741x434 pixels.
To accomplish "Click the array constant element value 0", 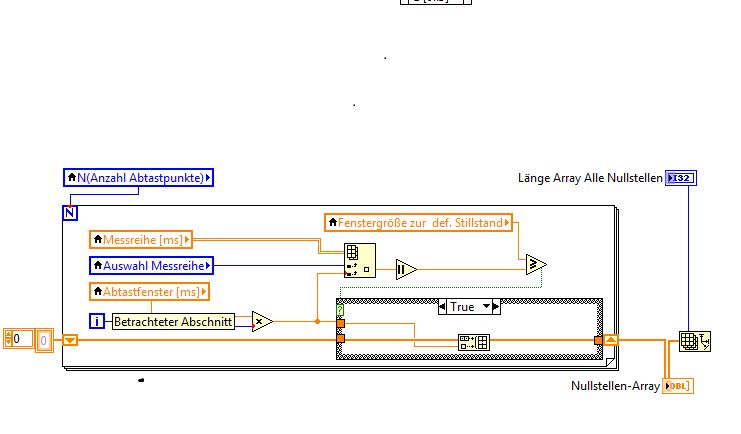I will pyautogui.click(x=43, y=340).
